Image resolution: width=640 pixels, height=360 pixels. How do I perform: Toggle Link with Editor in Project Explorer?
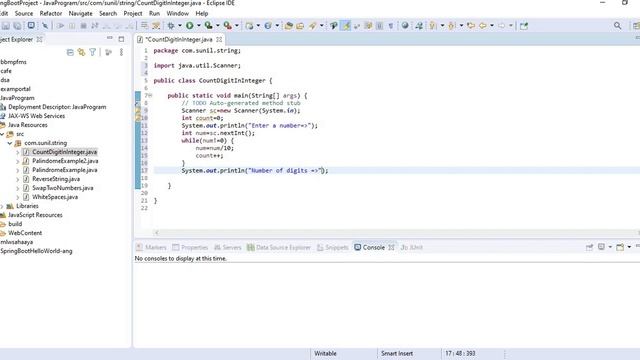pyautogui.click(x=81, y=52)
